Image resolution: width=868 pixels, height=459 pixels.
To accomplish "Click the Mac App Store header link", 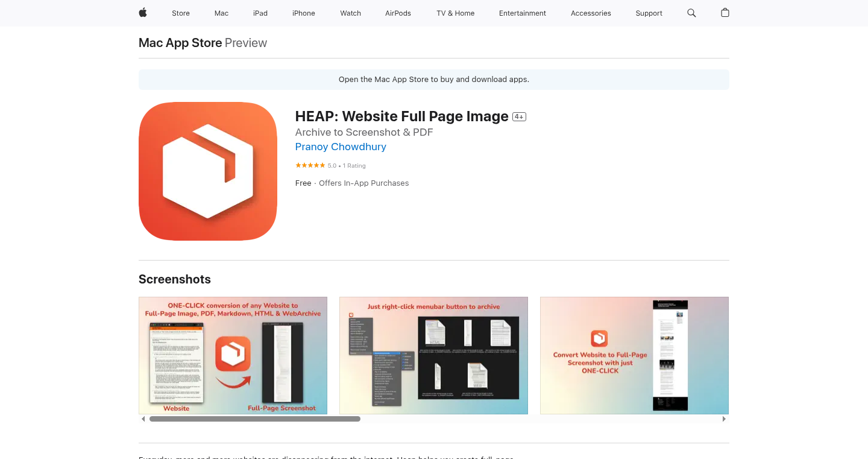I will click(180, 43).
